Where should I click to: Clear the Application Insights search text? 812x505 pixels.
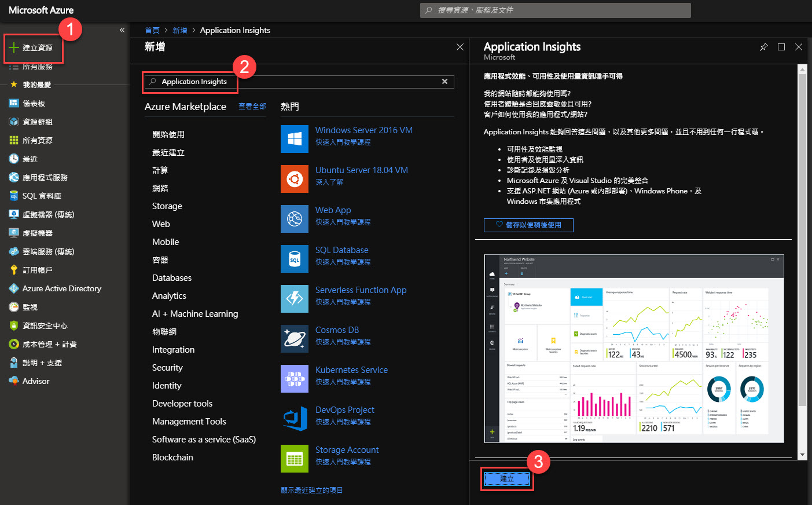[x=444, y=82]
